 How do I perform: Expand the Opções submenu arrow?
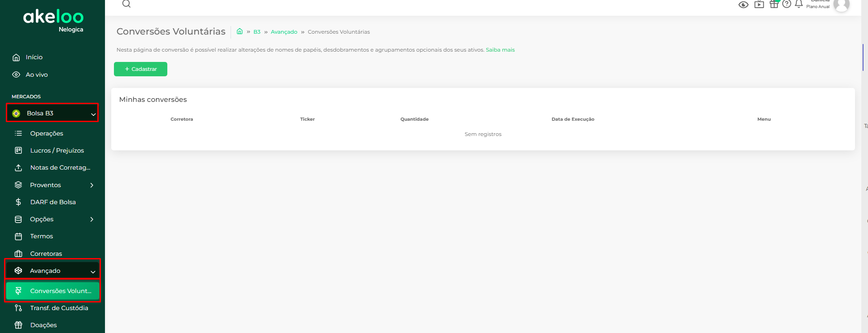[x=92, y=219]
